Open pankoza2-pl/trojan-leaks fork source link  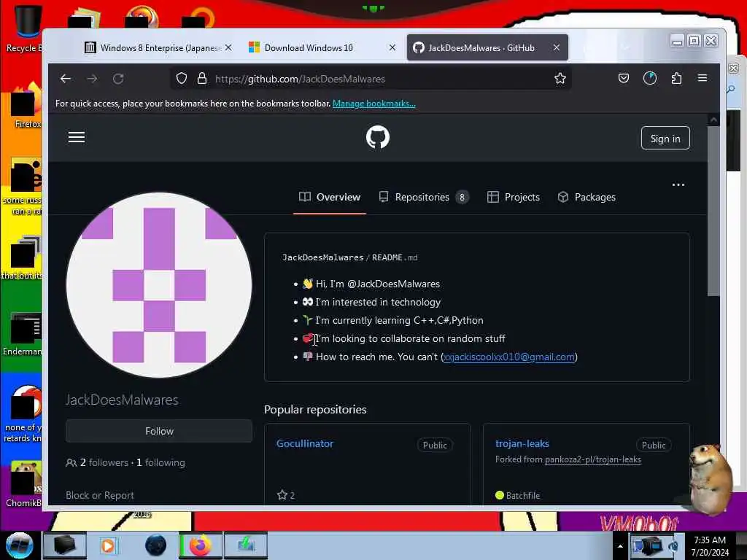coord(592,459)
